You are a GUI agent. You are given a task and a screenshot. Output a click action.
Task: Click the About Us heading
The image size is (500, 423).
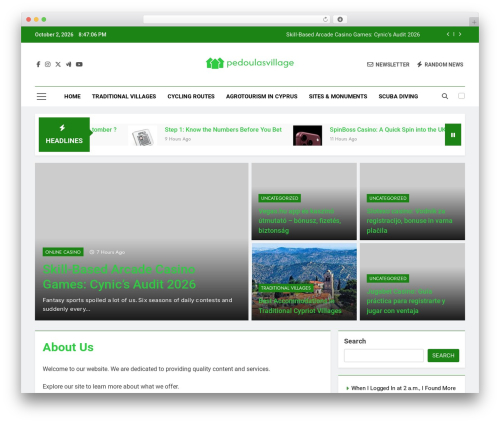coord(68,347)
